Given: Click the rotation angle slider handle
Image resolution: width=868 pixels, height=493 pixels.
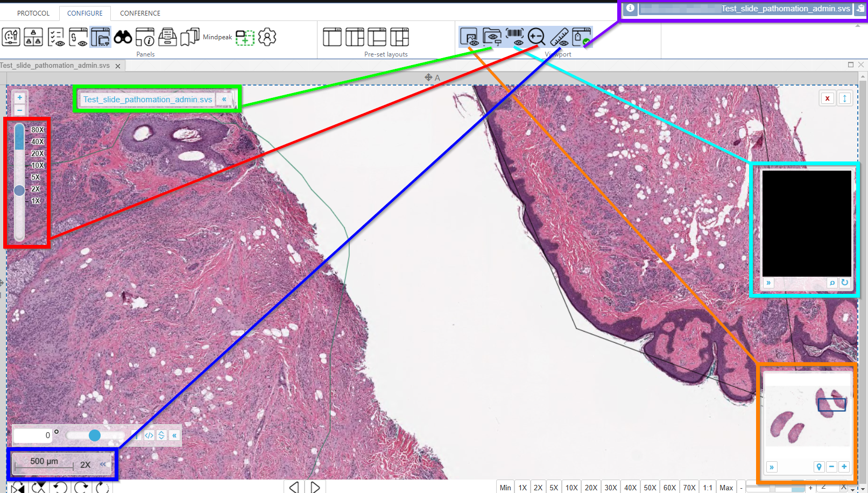Looking at the screenshot, I should [x=95, y=435].
